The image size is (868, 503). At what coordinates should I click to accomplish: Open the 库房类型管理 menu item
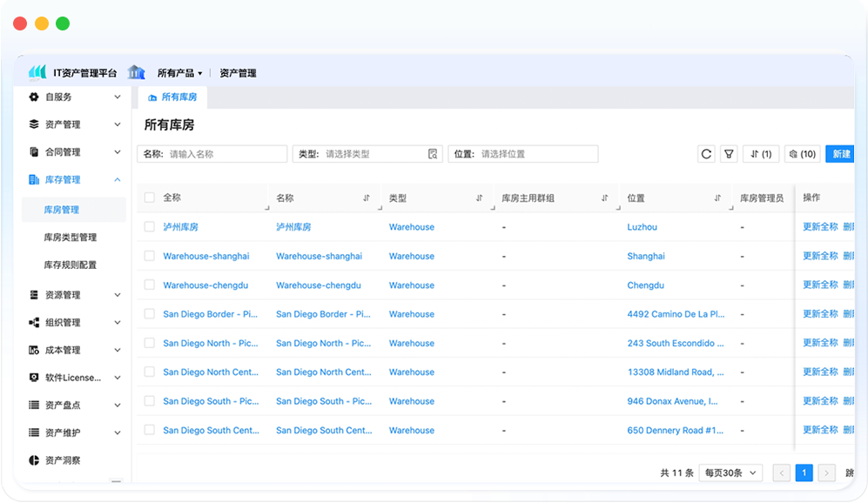click(71, 237)
